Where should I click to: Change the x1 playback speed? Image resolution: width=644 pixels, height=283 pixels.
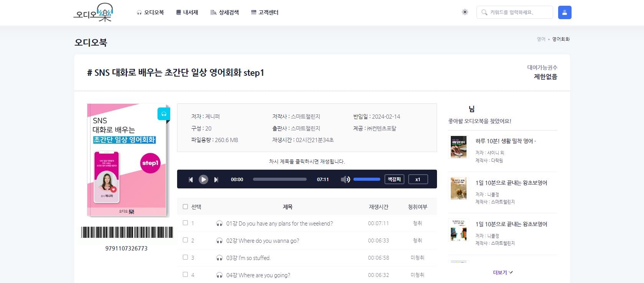[x=418, y=179]
